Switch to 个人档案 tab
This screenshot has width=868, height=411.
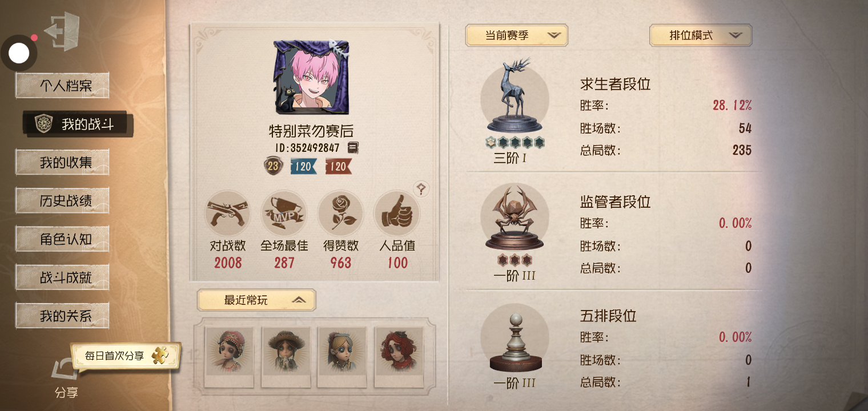click(x=62, y=86)
